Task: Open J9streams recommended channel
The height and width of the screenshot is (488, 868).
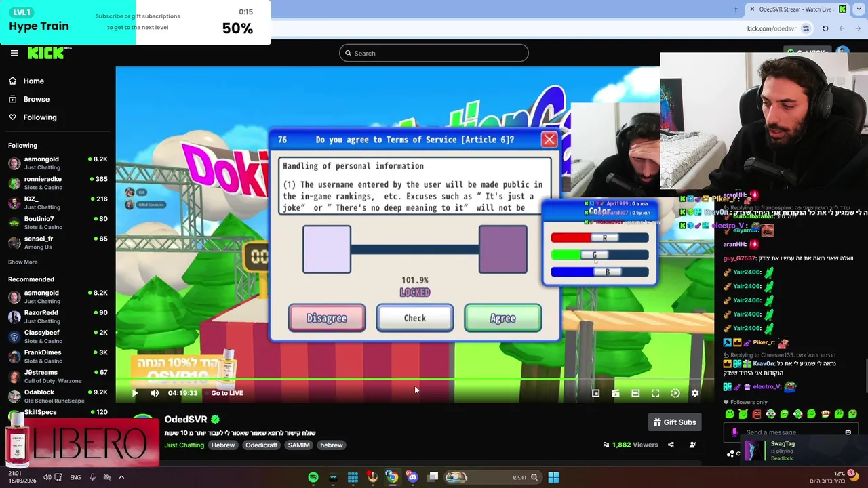Action: (x=58, y=376)
